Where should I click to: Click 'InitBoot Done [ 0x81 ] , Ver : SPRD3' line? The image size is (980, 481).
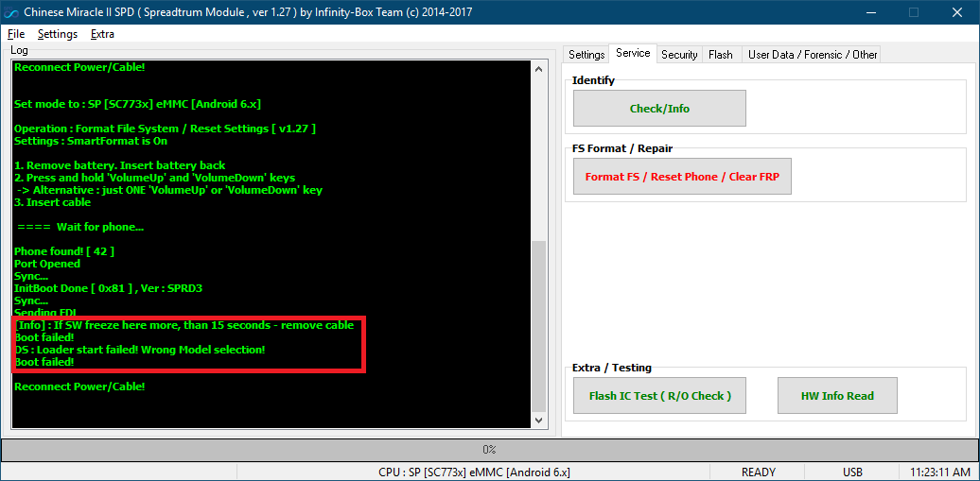pyautogui.click(x=108, y=288)
